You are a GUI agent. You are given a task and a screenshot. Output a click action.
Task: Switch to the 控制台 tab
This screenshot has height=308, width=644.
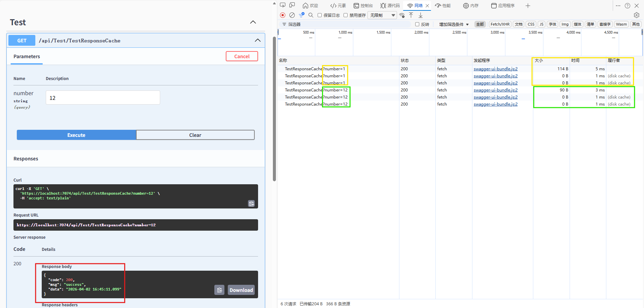(x=363, y=6)
